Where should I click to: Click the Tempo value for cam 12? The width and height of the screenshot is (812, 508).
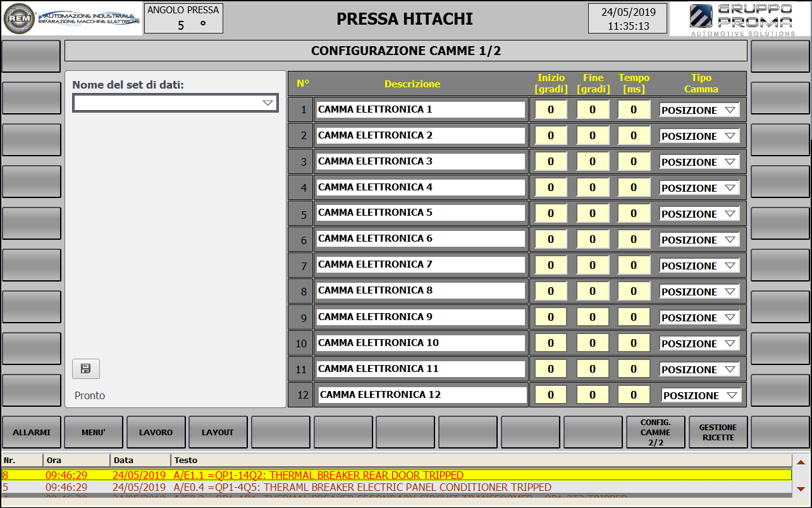(634, 395)
